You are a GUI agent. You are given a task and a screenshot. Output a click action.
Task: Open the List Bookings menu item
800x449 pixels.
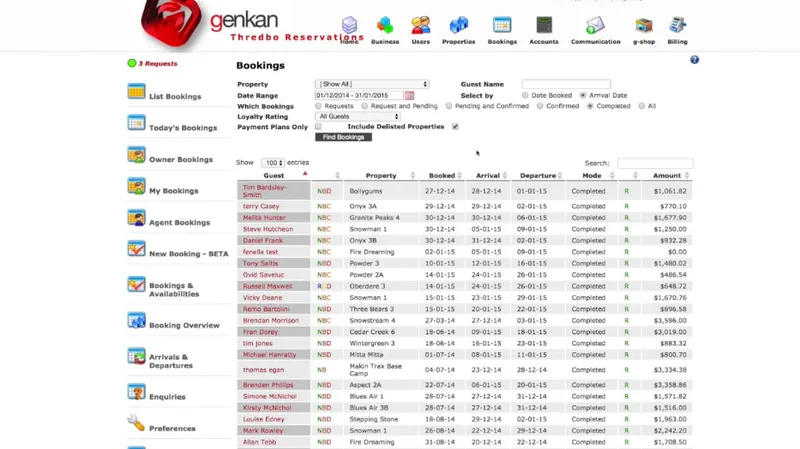coord(175,96)
